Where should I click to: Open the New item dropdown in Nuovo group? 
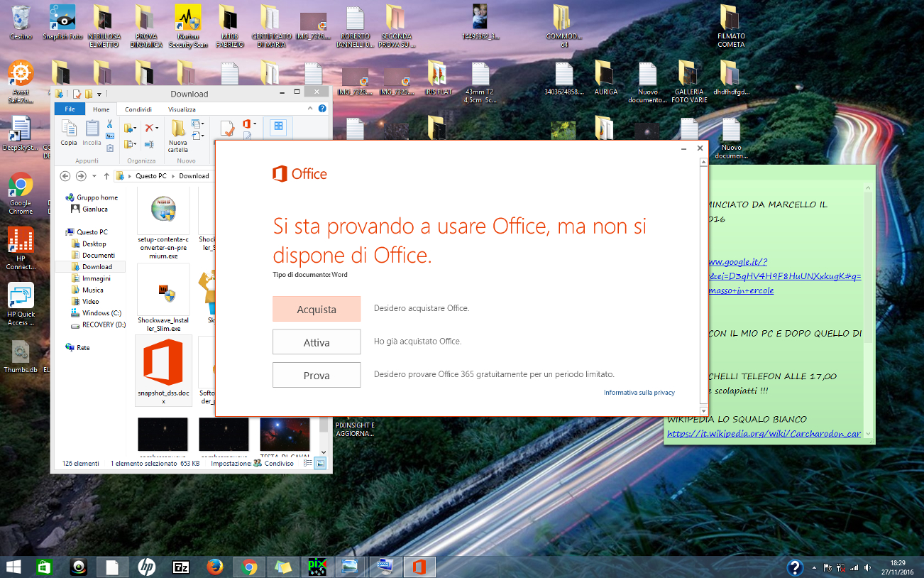(x=202, y=124)
